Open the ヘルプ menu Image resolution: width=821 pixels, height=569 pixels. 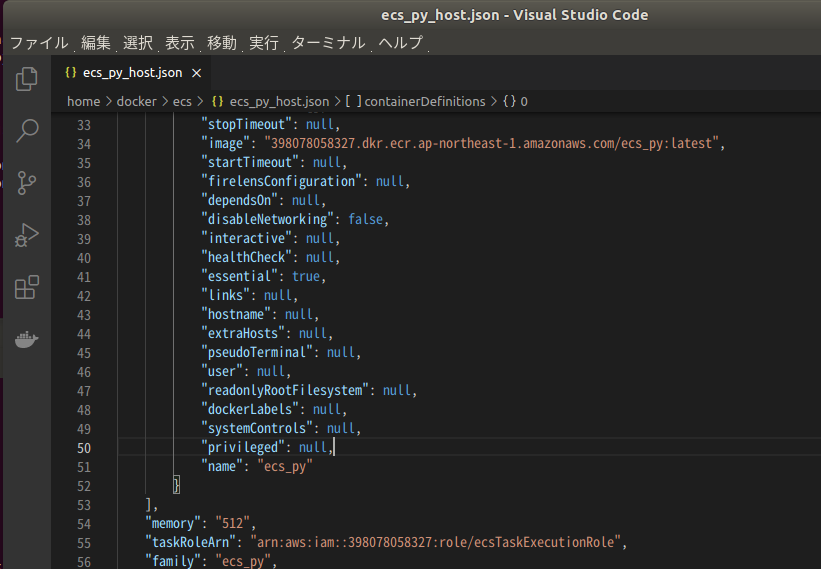pos(401,42)
